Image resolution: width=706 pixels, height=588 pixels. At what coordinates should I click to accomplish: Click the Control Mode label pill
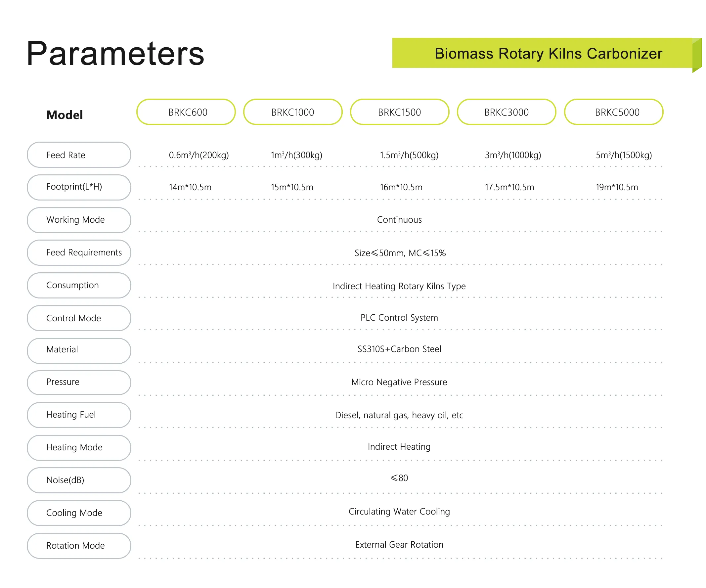coord(79,318)
